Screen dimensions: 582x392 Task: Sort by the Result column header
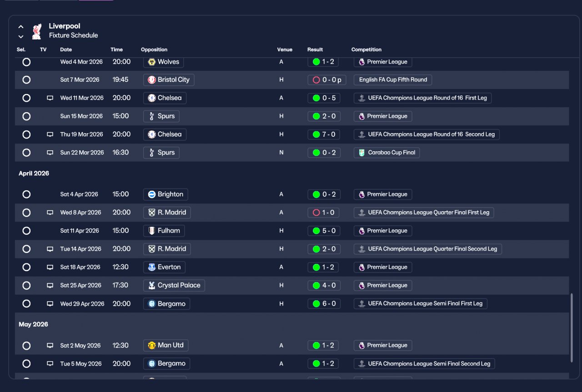[315, 50]
